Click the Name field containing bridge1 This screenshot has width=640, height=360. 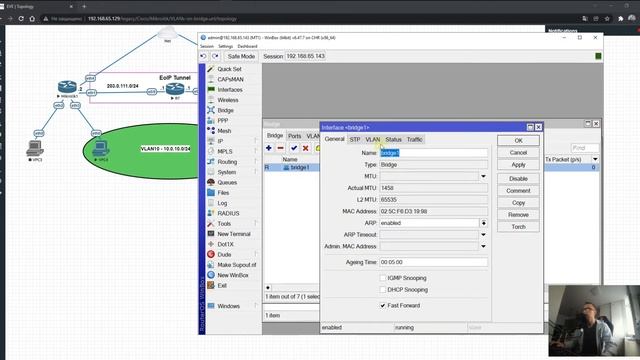point(433,153)
